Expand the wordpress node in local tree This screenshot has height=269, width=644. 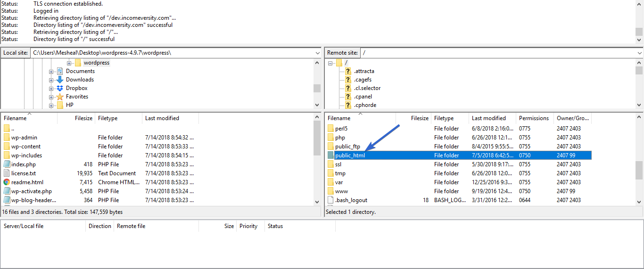click(69, 63)
